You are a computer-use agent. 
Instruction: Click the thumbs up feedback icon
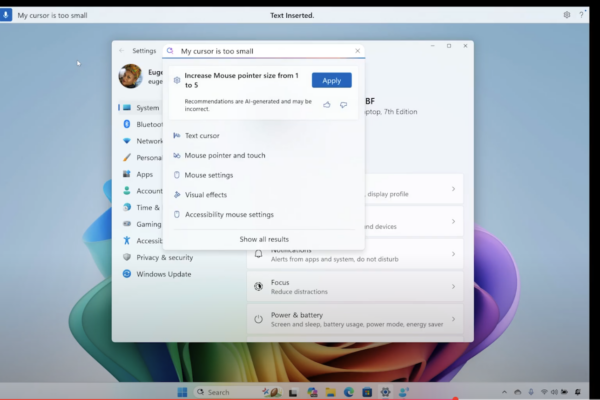pos(327,104)
